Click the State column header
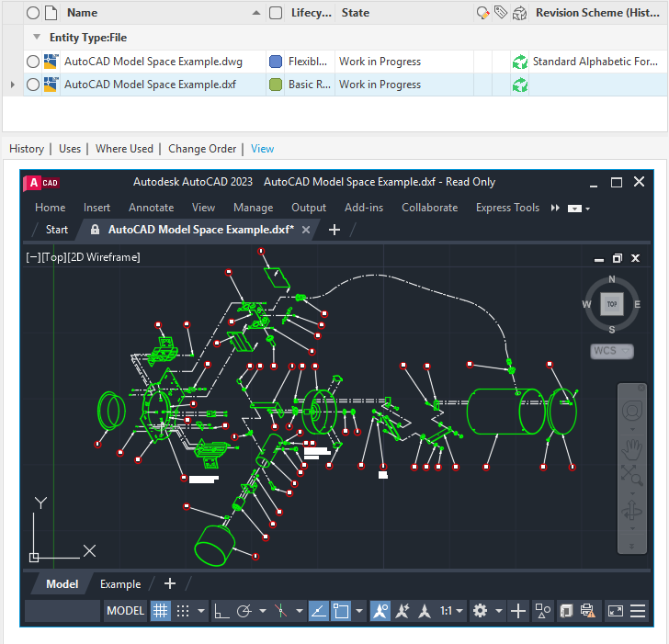 [355, 13]
